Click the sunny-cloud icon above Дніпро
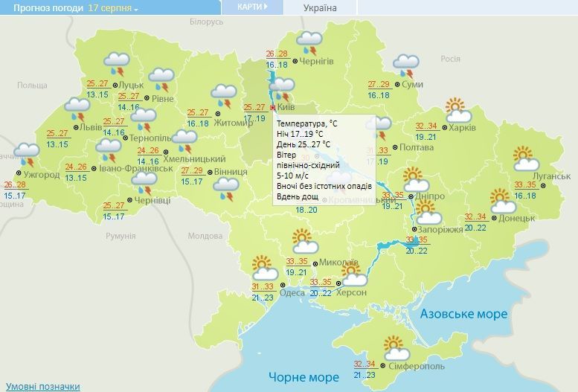Screen dimensions: 578x392 pyautogui.click(x=416, y=179)
